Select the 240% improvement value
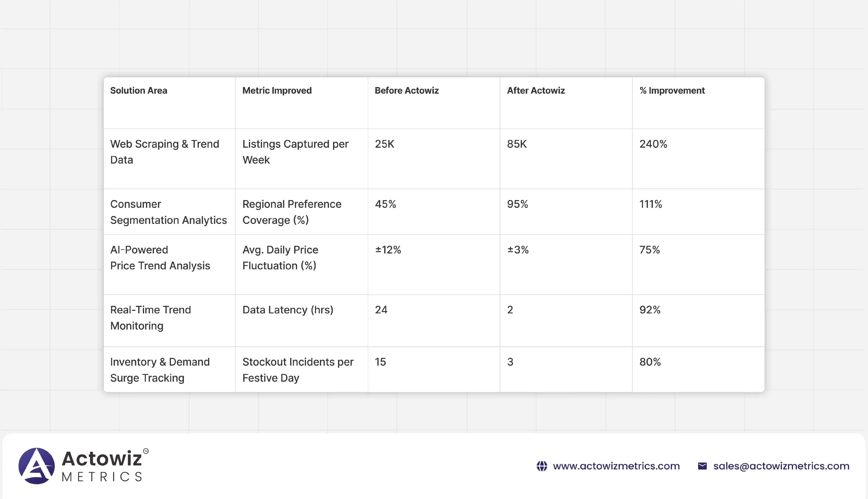Viewport: 868px width, 499px height. [653, 144]
